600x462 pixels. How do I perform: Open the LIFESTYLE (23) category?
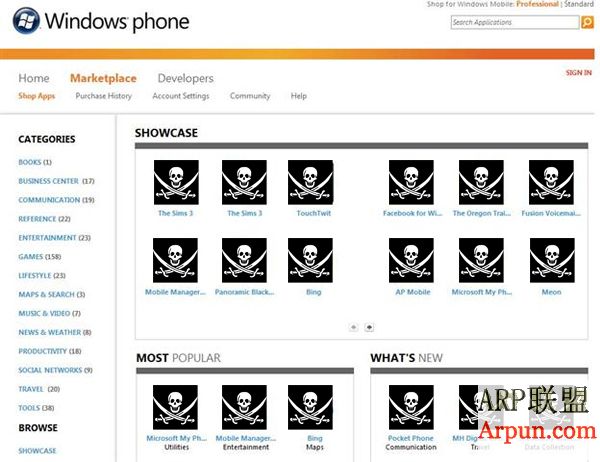click(x=42, y=276)
